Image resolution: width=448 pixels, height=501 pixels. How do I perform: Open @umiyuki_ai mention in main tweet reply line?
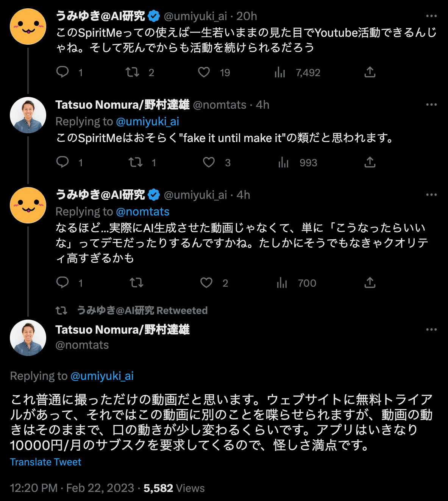pos(102,376)
